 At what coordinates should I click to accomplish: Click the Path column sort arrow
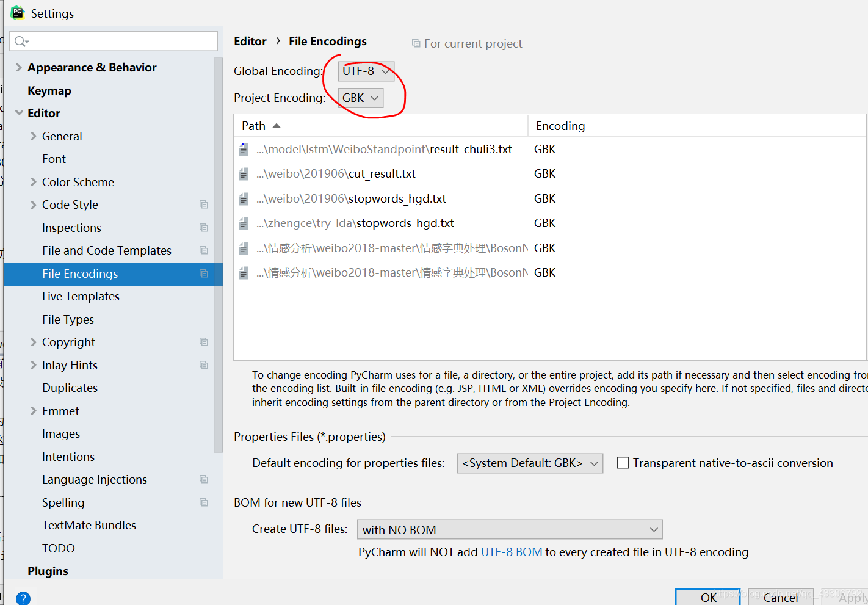click(277, 126)
